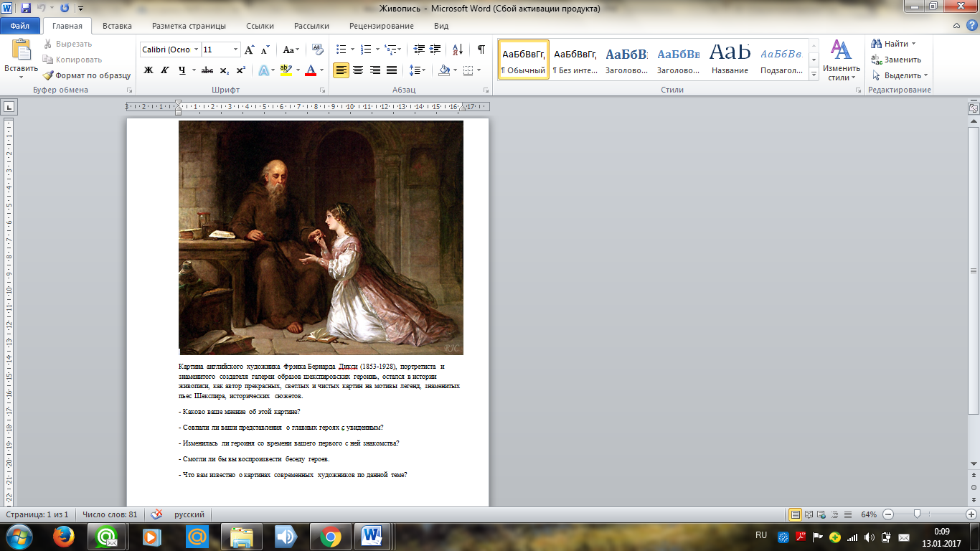Toggle Italic text formatting

point(165,70)
